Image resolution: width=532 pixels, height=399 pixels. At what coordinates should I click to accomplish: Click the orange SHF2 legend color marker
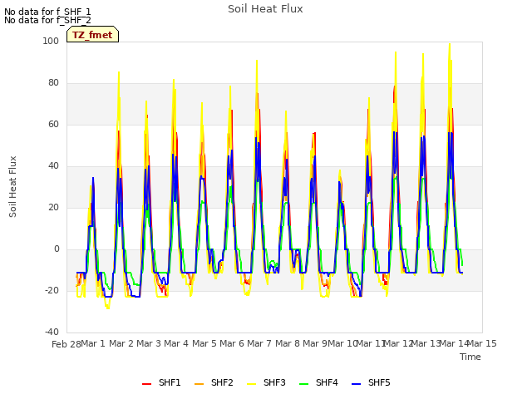coord(199,384)
